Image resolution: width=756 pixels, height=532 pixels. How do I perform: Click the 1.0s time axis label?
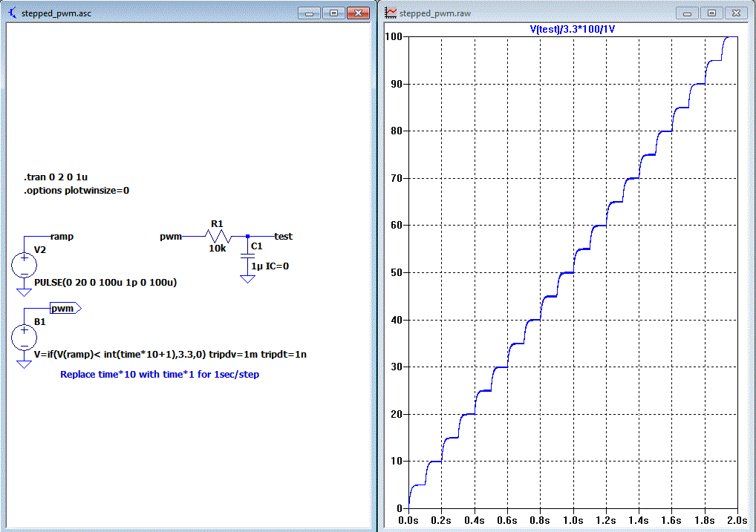tap(573, 520)
